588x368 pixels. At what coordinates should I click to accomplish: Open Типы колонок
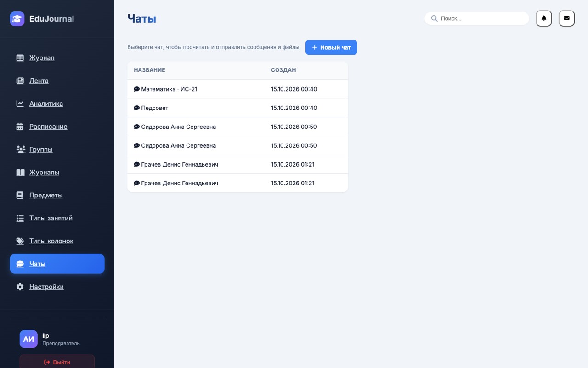click(x=57, y=241)
